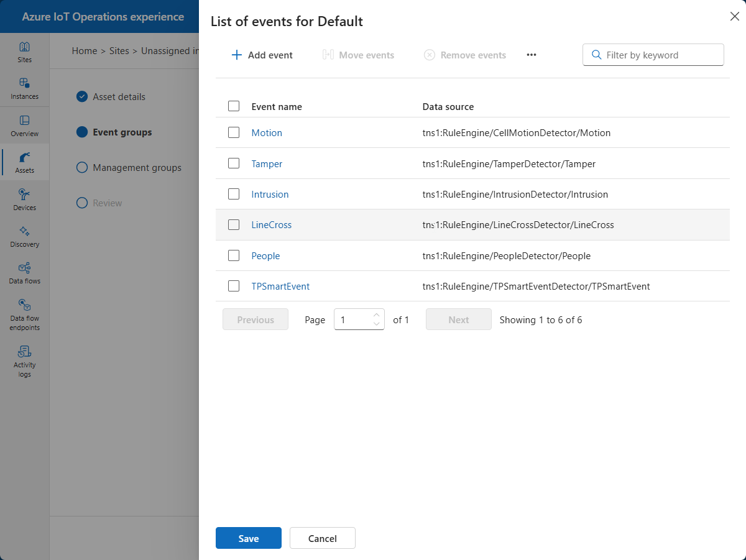Open the TPSmartEvent event link

280,287
